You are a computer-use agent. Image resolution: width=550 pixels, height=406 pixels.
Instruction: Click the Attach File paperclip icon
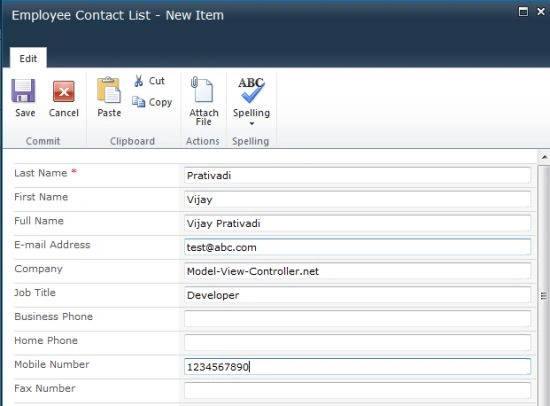tap(202, 89)
